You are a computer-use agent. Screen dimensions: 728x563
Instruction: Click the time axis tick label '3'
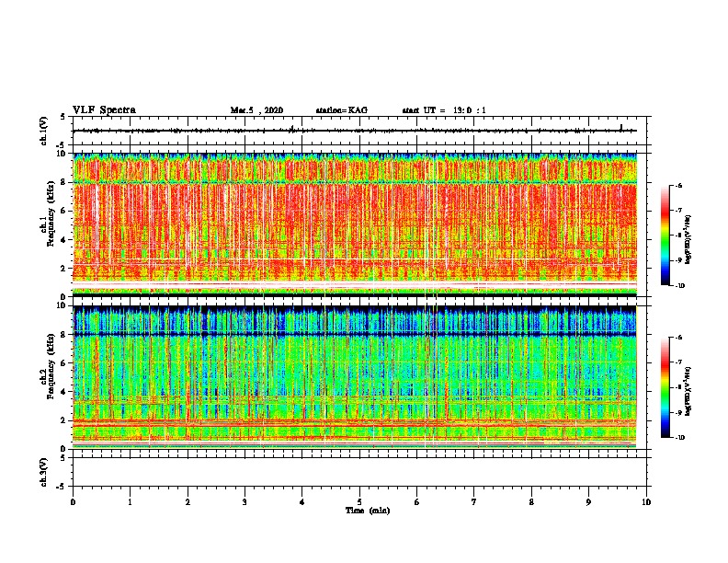[x=245, y=502]
